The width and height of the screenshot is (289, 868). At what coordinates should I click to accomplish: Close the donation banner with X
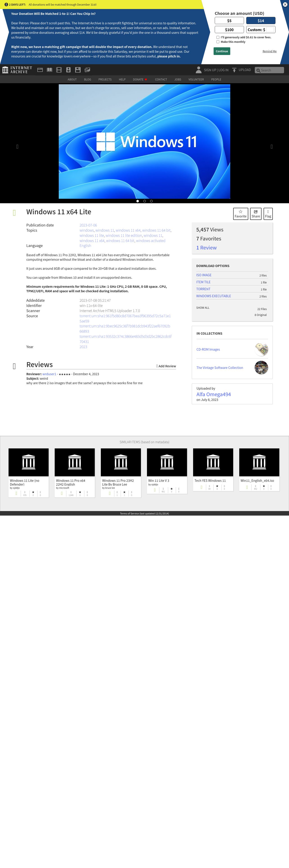coord(285,4)
